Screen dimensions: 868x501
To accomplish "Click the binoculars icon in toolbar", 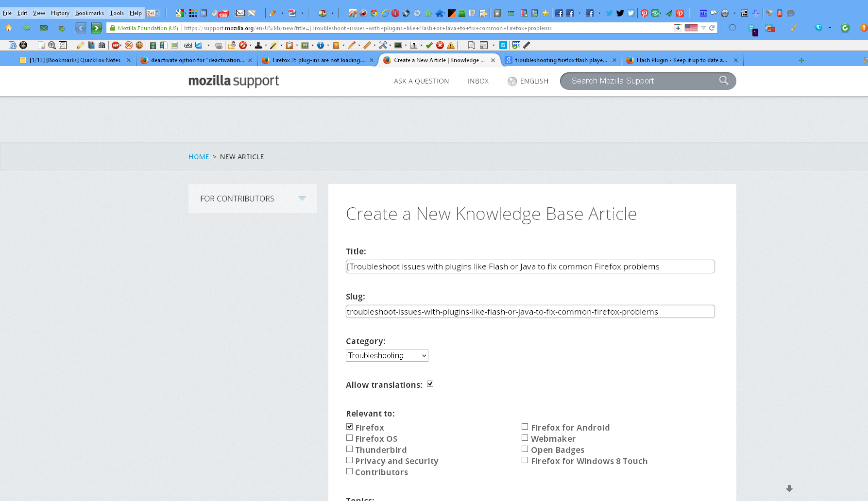I will [102, 45].
